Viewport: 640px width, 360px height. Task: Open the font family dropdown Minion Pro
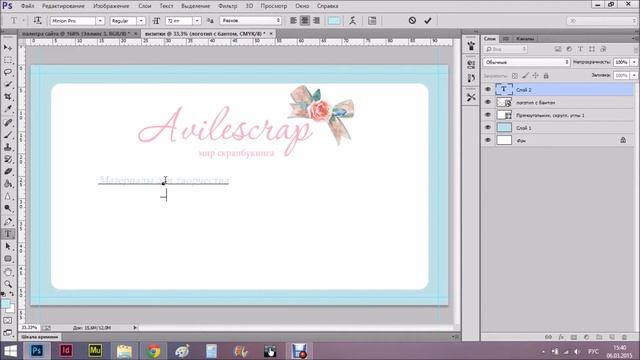100,20
